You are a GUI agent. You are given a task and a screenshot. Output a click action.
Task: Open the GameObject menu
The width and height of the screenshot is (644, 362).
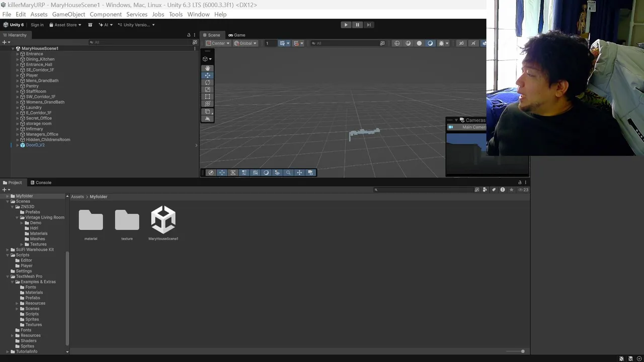pyautogui.click(x=68, y=14)
